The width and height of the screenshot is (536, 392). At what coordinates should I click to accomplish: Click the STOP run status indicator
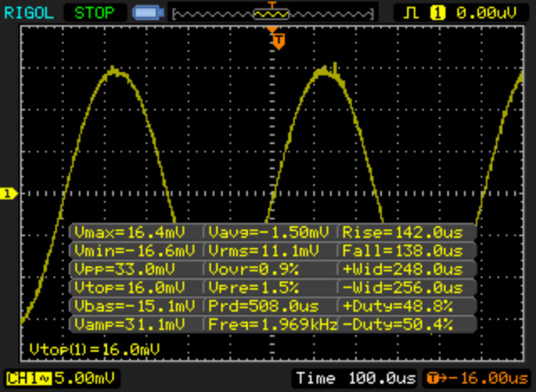coord(95,13)
